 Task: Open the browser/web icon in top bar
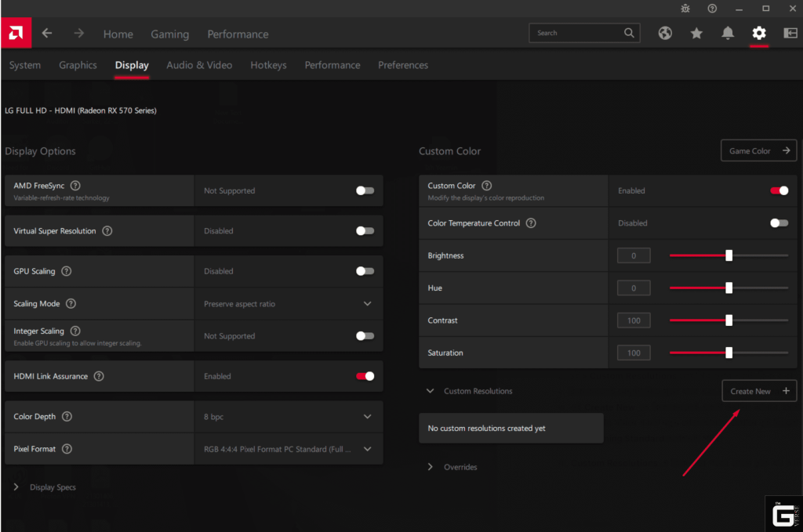pyautogui.click(x=665, y=34)
